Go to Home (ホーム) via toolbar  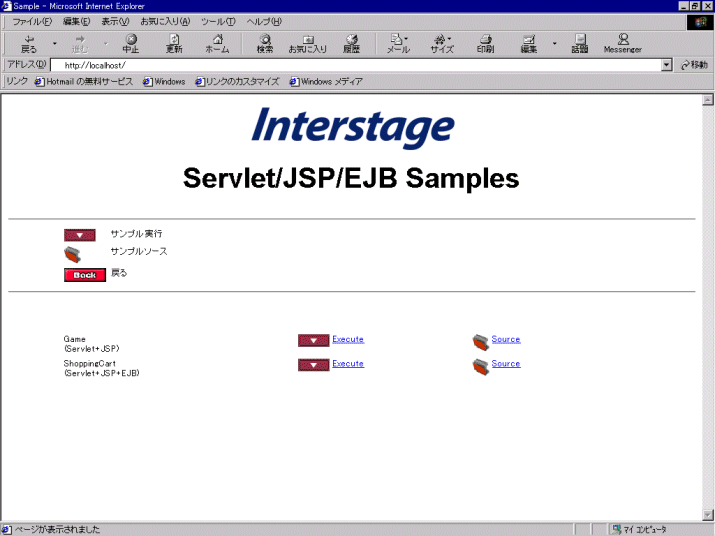[x=217, y=44]
